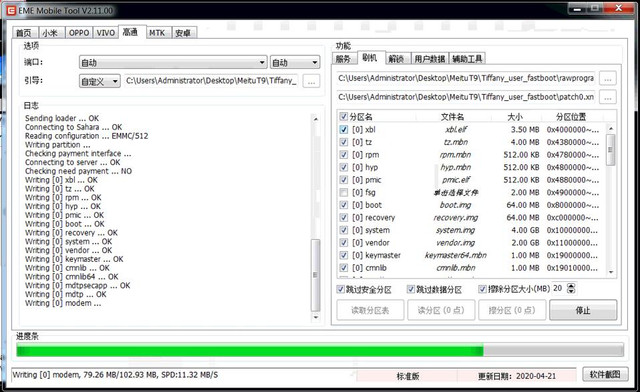Screen dimensions: 640x392
Task: Click the 更新日期: 2020-04-21 status entry
Action: point(517,376)
